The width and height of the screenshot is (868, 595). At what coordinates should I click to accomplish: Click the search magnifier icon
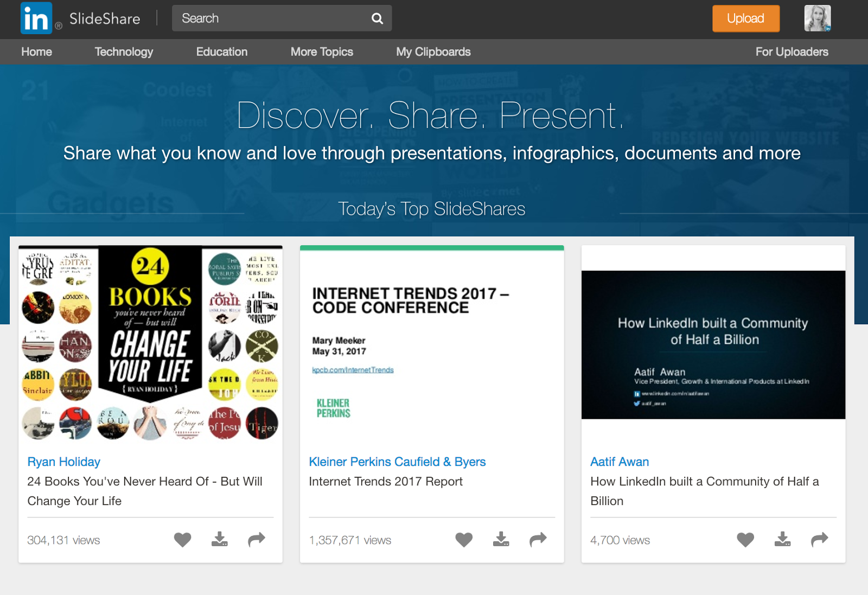coord(377,18)
